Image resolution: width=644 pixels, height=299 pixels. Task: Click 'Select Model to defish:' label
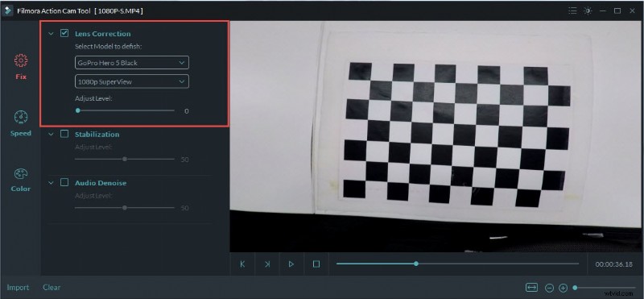pyautogui.click(x=108, y=47)
